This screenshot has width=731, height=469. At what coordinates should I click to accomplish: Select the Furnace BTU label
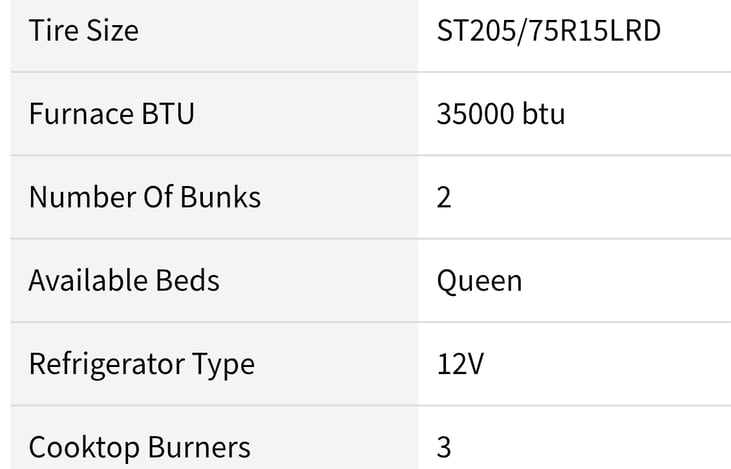[111, 114]
